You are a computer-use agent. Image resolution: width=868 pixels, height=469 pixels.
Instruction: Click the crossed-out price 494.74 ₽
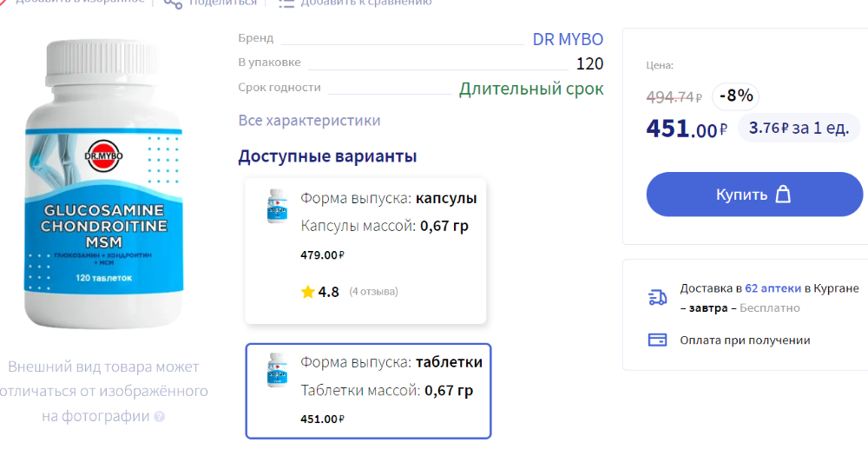coord(674,97)
